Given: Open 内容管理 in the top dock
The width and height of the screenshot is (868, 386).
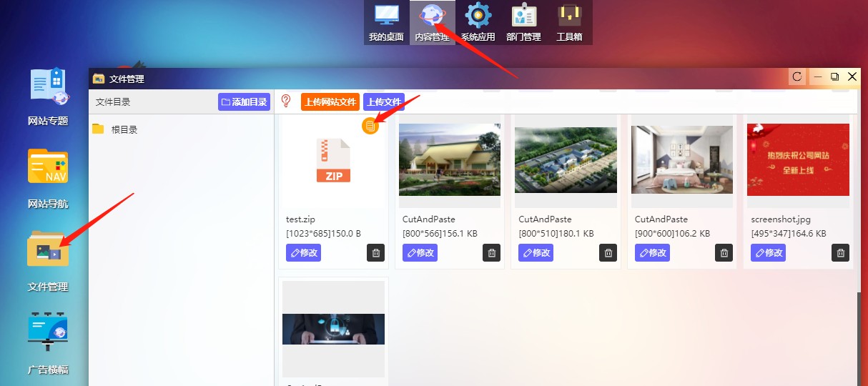Looking at the screenshot, I should tap(433, 22).
